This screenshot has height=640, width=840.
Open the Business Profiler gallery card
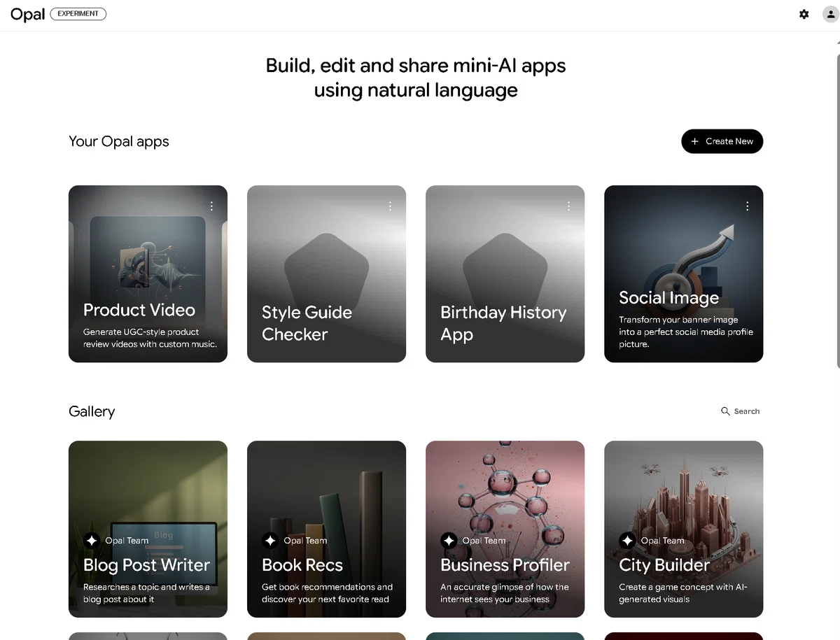[x=505, y=529]
